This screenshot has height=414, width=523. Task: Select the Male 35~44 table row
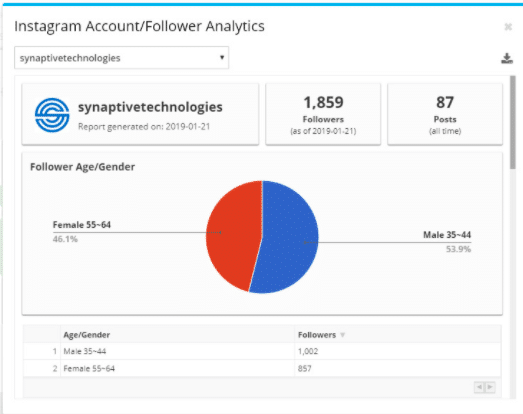(x=262, y=351)
